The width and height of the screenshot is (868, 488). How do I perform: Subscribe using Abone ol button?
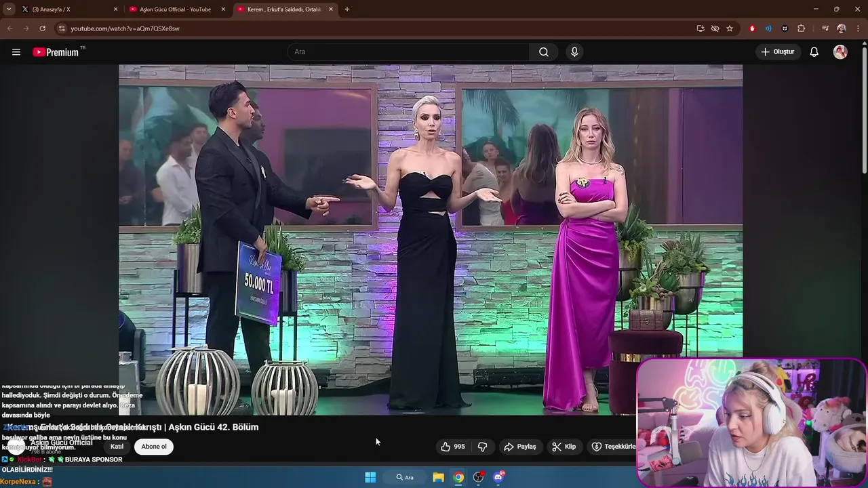(x=154, y=447)
